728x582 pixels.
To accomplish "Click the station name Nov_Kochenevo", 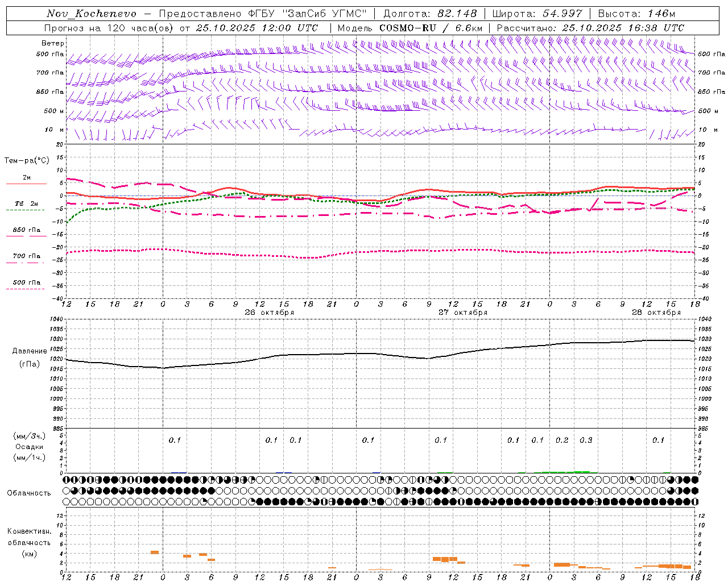I will click(x=92, y=14).
